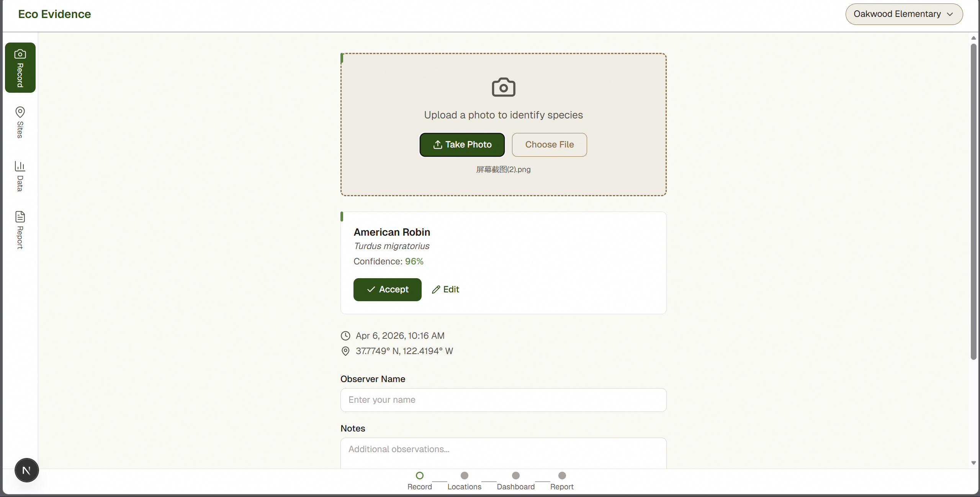980x497 pixels.
Task: Edit the identified species
Action: point(445,289)
